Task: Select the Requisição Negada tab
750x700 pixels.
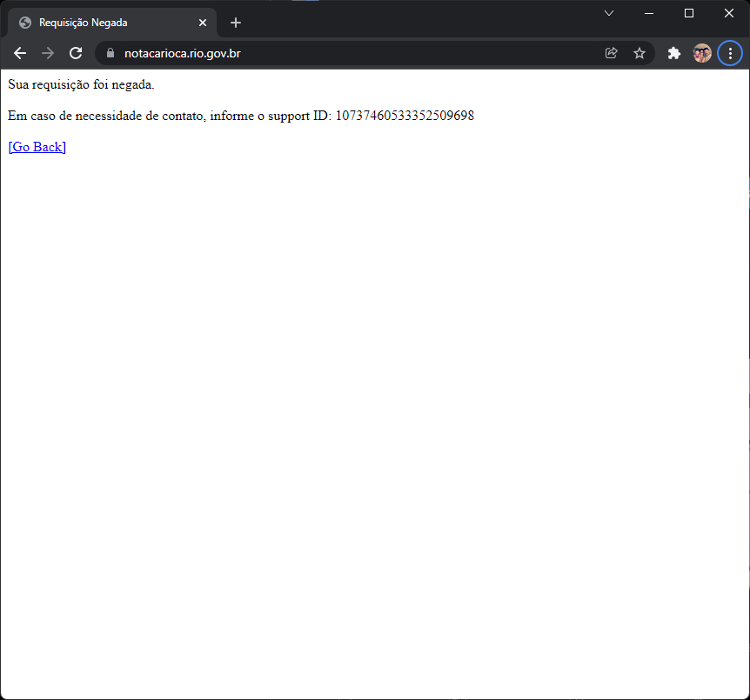Action: coord(112,23)
